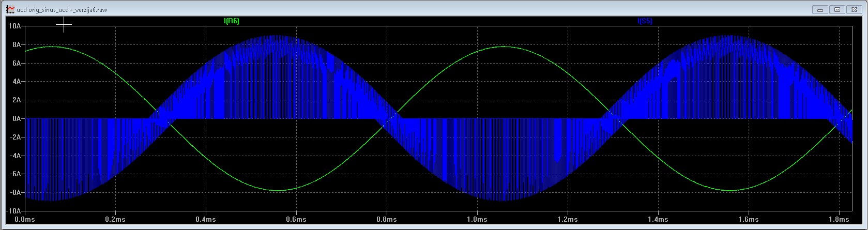Click the 0.8ms time axis label

tap(387, 219)
